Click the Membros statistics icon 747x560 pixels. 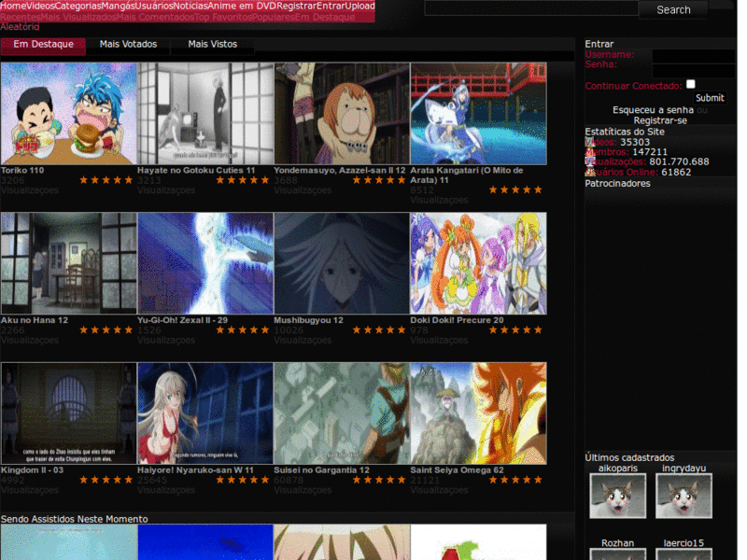tap(589, 152)
